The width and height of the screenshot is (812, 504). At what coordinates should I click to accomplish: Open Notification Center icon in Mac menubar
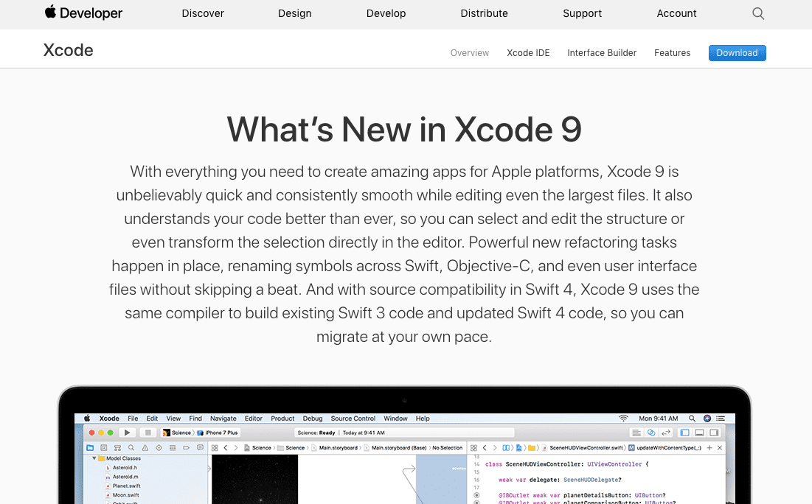(x=721, y=418)
